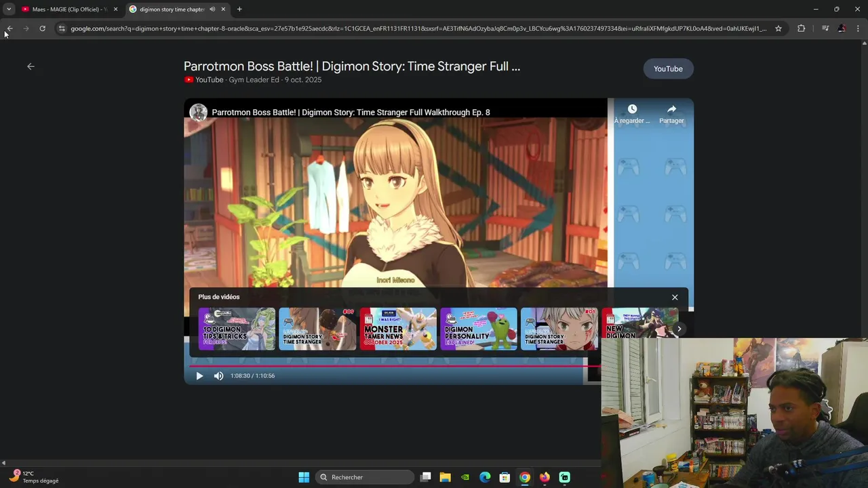Open the Windows Start menu
868x488 pixels.
[304, 477]
